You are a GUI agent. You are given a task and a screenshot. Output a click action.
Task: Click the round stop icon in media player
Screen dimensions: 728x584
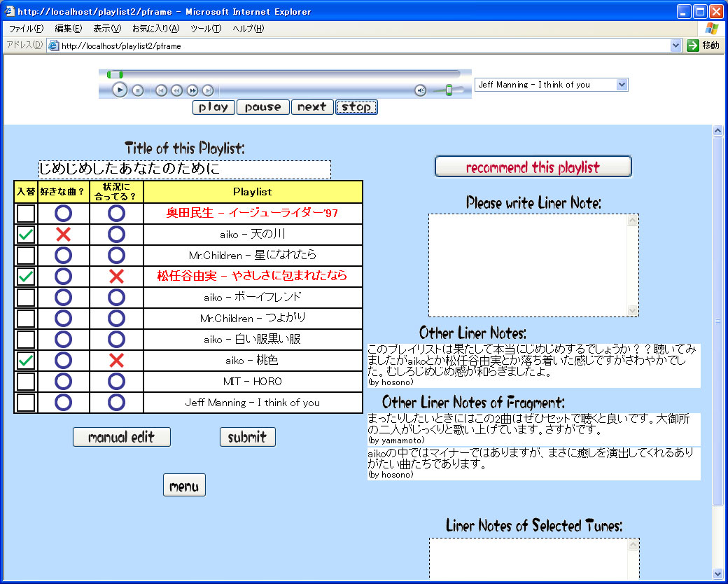pyautogui.click(x=138, y=90)
